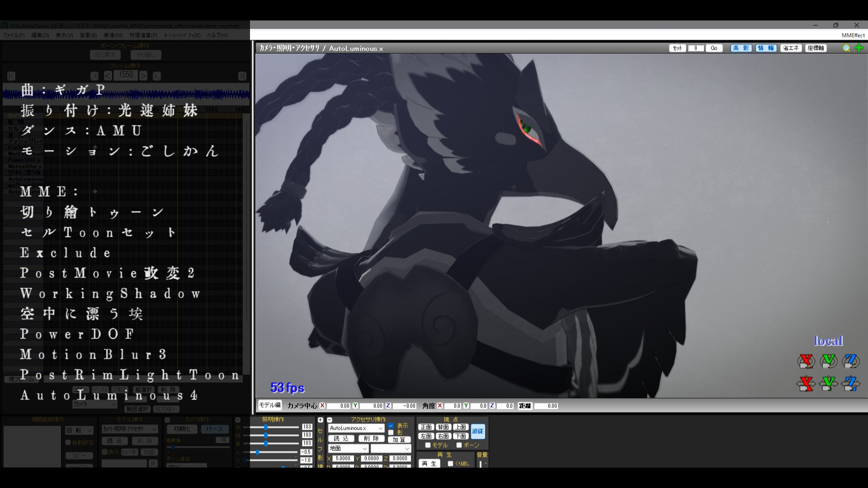The height and width of the screenshot is (488, 868).
Task: Toggle 美影 display mode button
Action: click(741, 48)
